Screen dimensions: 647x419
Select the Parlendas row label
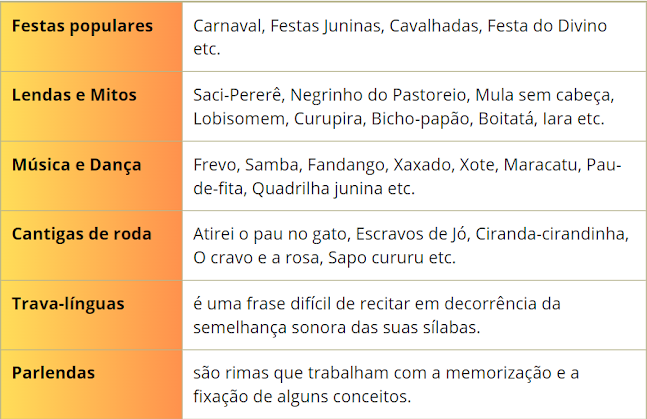tap(53, 373)
